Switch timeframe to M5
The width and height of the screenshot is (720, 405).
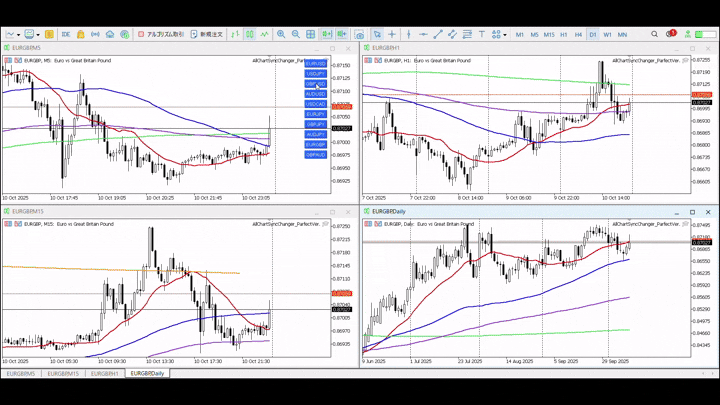[534, 34]
